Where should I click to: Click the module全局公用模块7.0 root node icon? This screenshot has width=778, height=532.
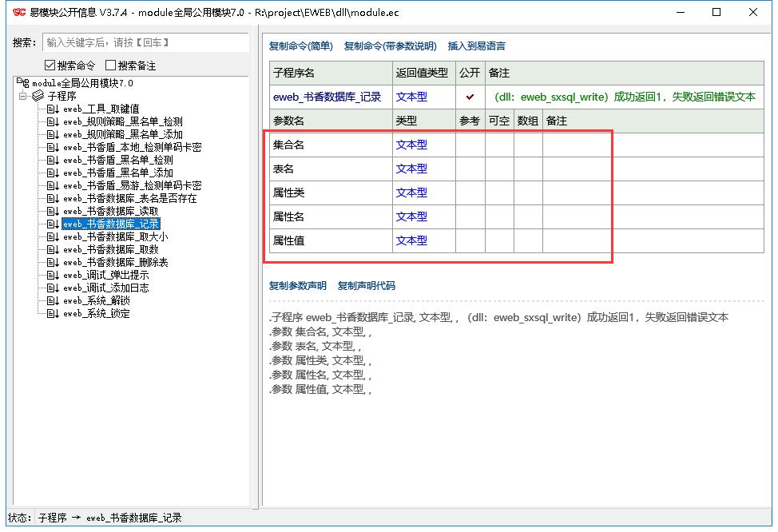click(x=23, y=83)
